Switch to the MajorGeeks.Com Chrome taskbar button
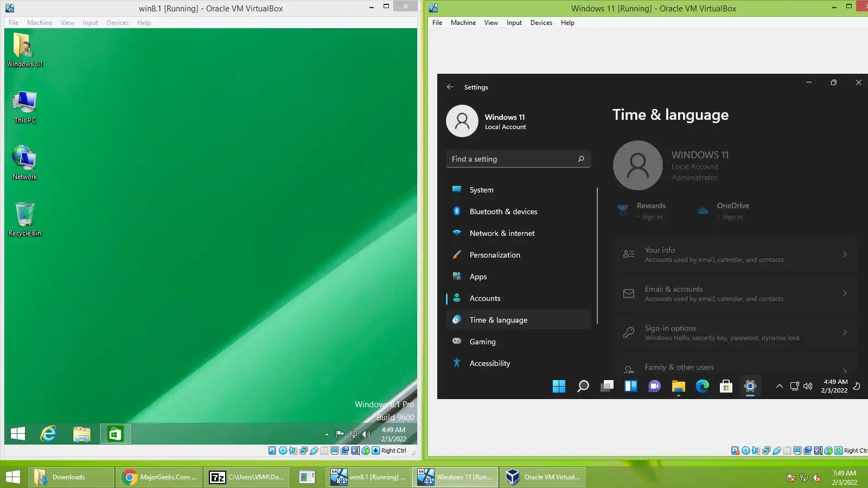 coord(159,477)
